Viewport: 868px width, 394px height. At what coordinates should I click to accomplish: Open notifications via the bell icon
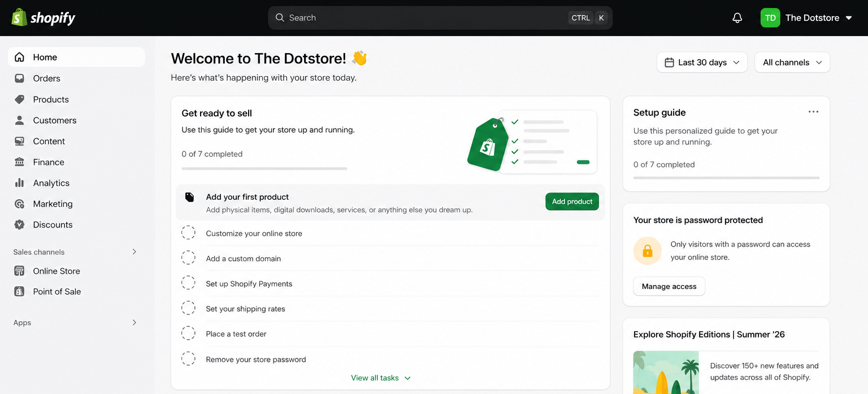point(737,18)
